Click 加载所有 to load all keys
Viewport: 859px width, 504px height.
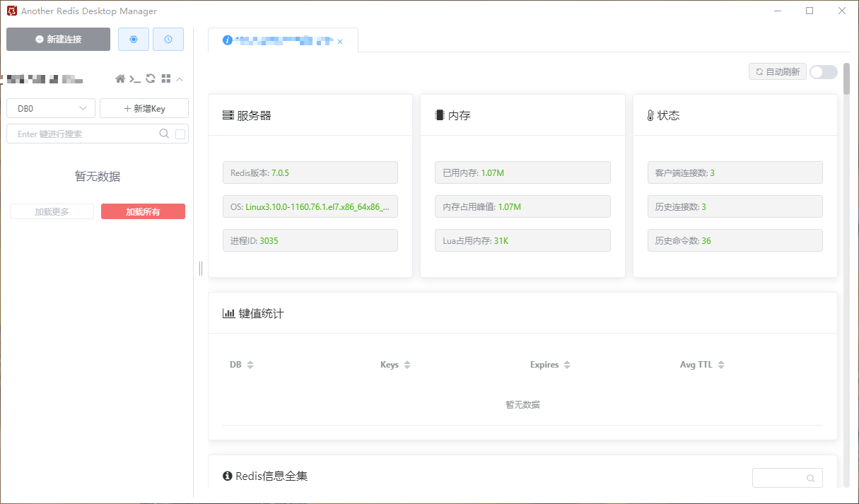pyautogui.click(x=143, y=211)
